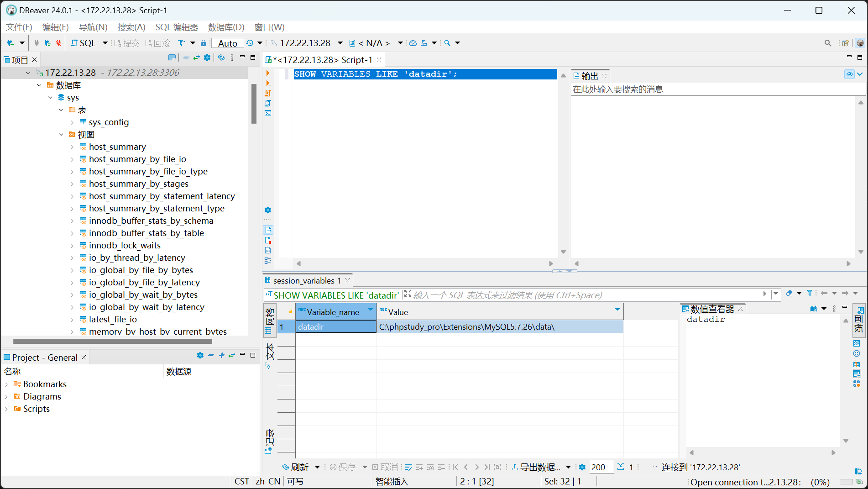Open the active schema N/A dropdown

400,43
